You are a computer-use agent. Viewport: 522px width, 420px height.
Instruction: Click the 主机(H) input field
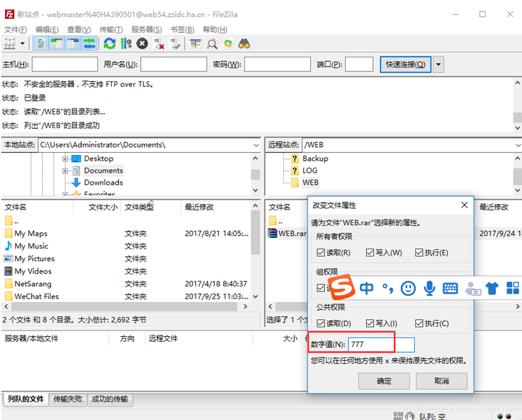[65, 64]
